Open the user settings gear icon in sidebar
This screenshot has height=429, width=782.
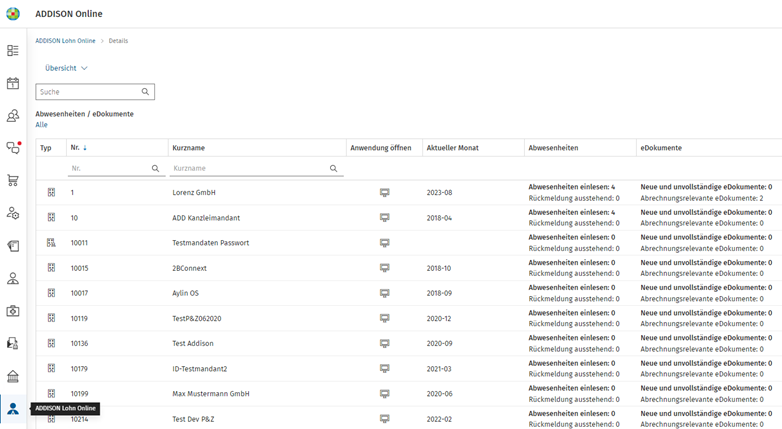[x=13, y=213]
